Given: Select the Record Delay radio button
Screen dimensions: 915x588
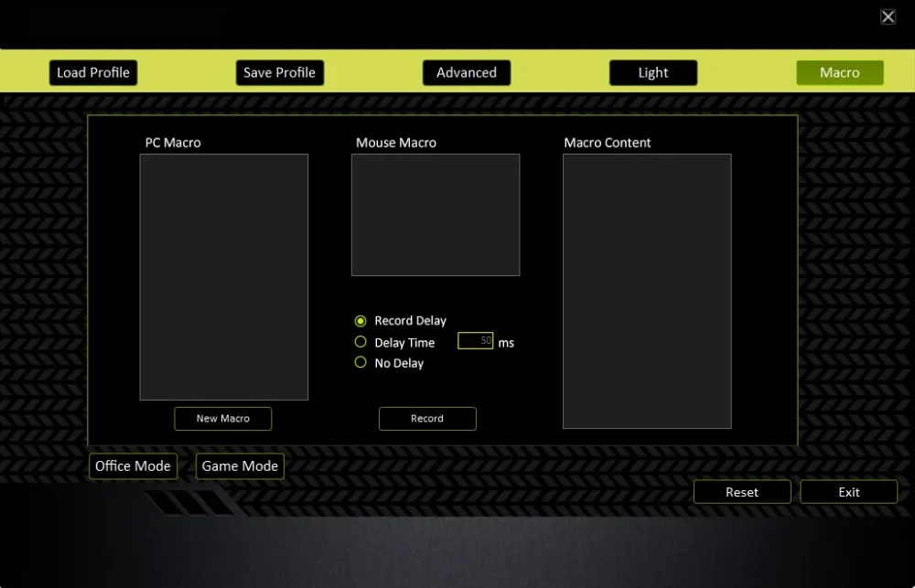Looking at the screenshot, I should pos(361,321).
